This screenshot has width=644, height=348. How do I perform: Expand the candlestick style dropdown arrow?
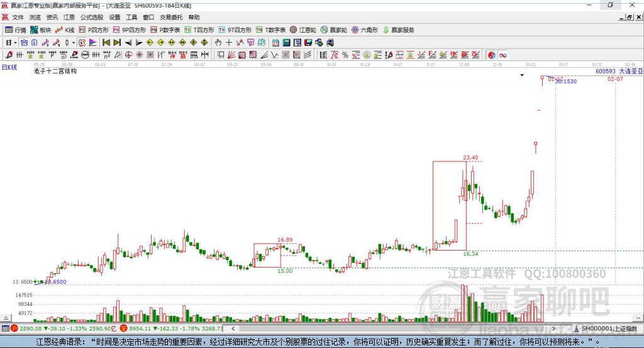tap(74, 43)
